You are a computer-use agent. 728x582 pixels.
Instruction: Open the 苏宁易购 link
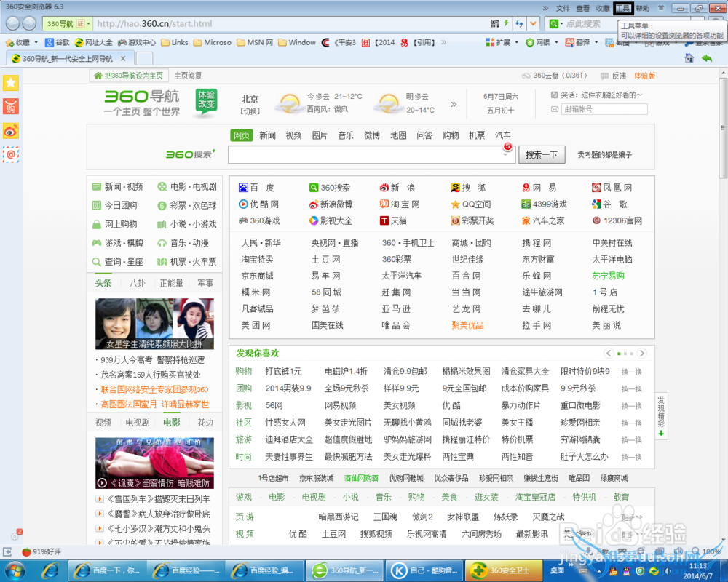point(608,276)
